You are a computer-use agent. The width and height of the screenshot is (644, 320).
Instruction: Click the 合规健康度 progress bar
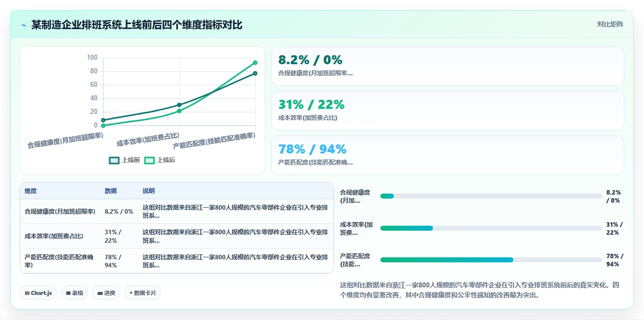tap(491, 196)
